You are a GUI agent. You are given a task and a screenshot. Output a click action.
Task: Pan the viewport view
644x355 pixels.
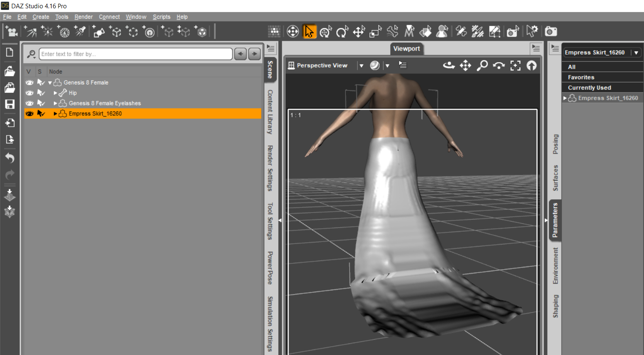tap(465, 65)
